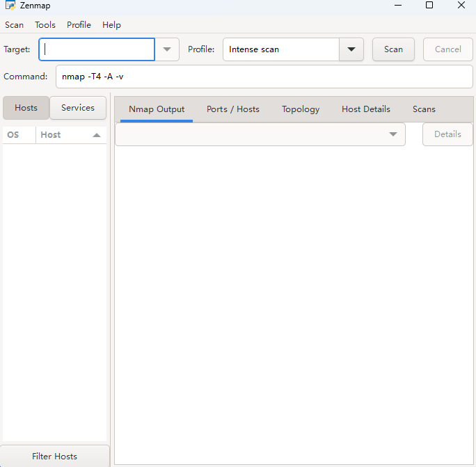Open the Help menu

tap(111, 25)
